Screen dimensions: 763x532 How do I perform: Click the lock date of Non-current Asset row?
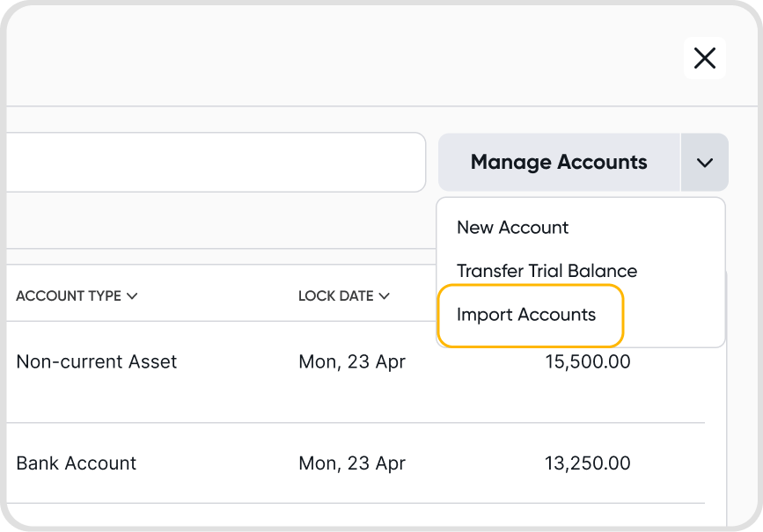pyautogui.click(x=352, y=361)
